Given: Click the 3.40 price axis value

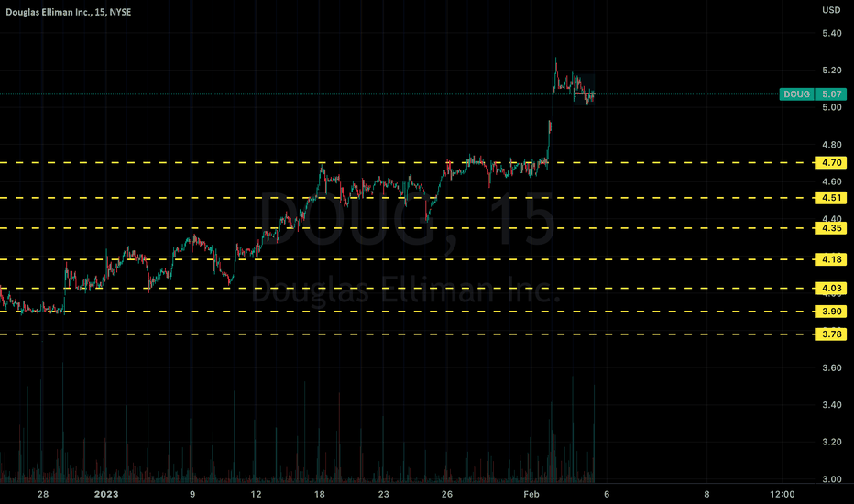Looking at the screenshot, I should pyautogui.click(x=832, y=405).
